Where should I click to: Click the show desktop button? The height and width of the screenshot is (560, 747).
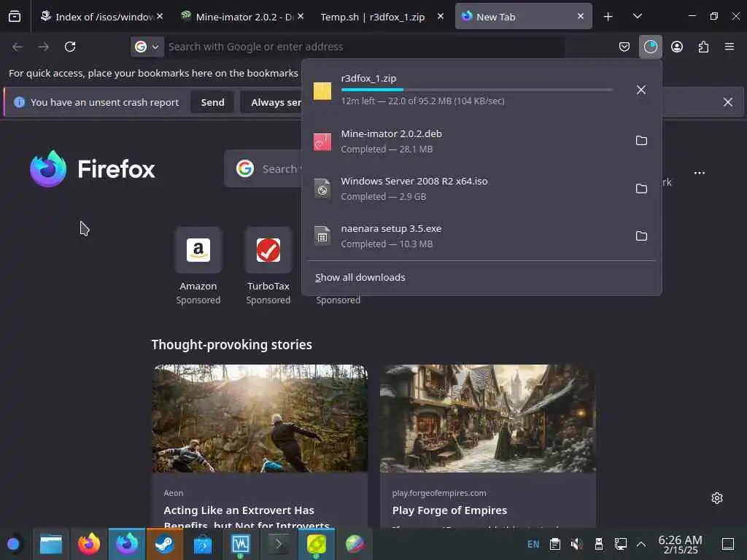click(728, 544)
